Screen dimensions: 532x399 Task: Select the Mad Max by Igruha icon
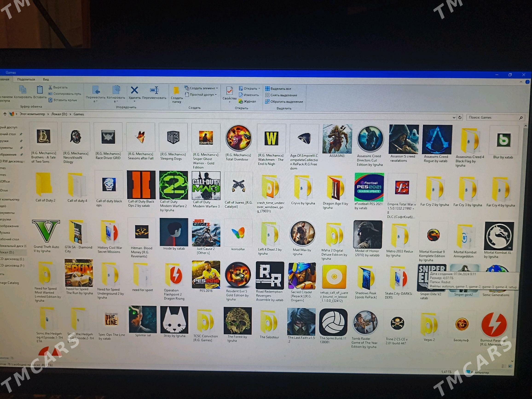302,234
